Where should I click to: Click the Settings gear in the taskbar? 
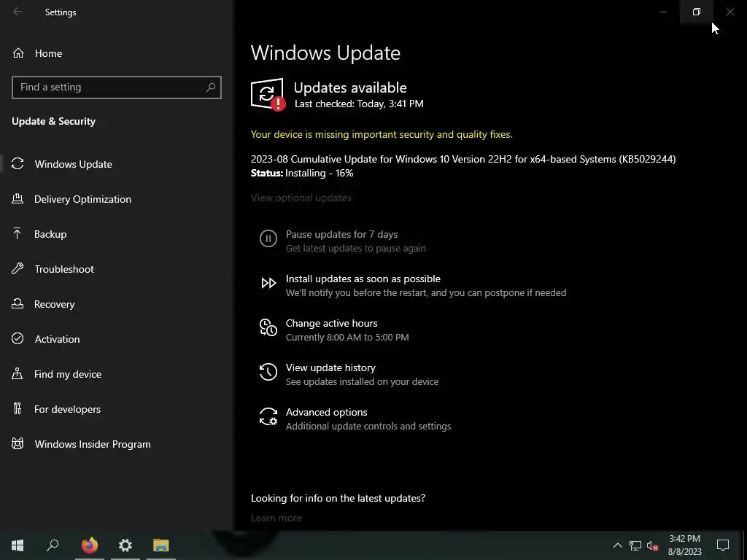(125, 545)
